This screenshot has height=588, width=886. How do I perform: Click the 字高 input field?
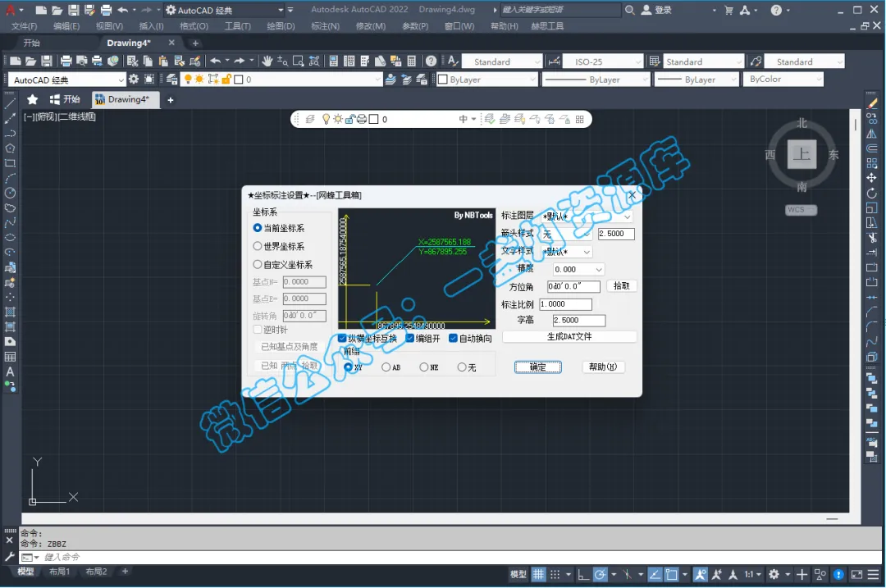click(579, 321)
